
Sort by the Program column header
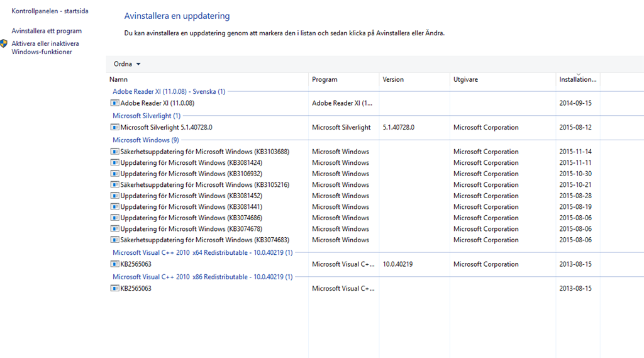(x=325, y=79)
